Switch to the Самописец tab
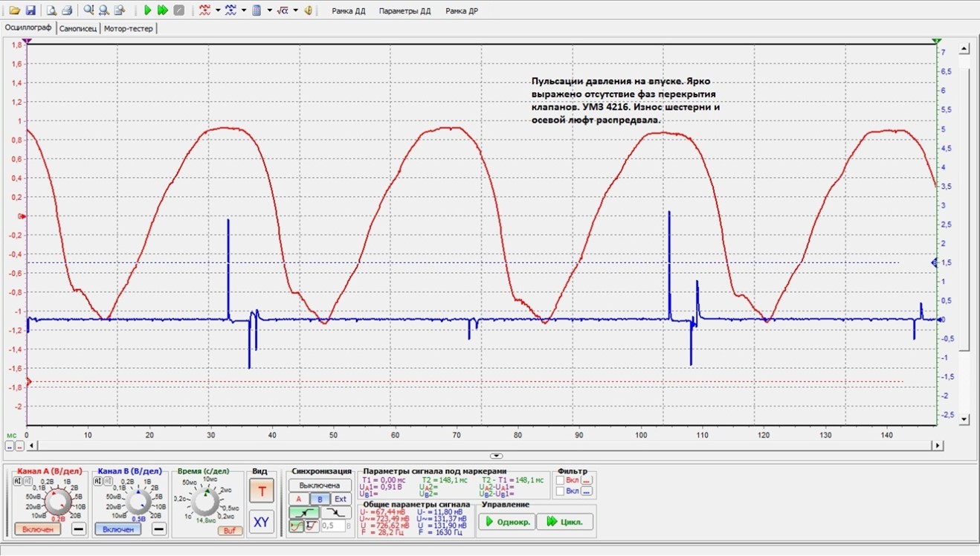 pyautogui.click(x=78, y=28)
